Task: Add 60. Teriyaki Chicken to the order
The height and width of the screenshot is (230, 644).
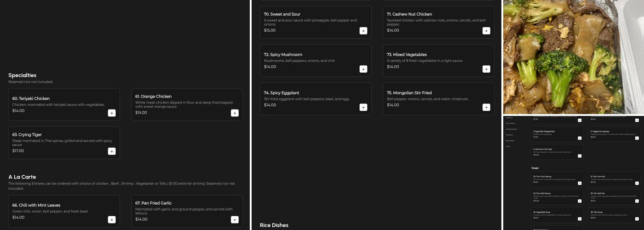Action: coord(112,113)
